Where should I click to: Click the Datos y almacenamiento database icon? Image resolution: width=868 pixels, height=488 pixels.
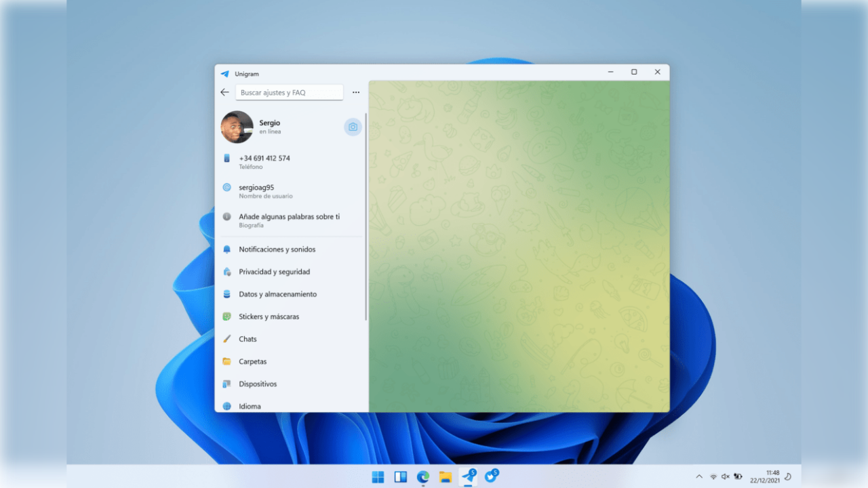[x=227, y=294]
